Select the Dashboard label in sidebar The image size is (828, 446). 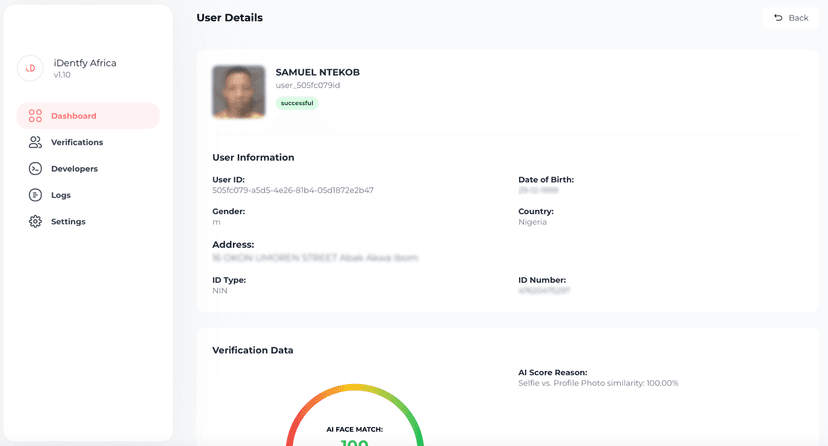click(74, 116)
